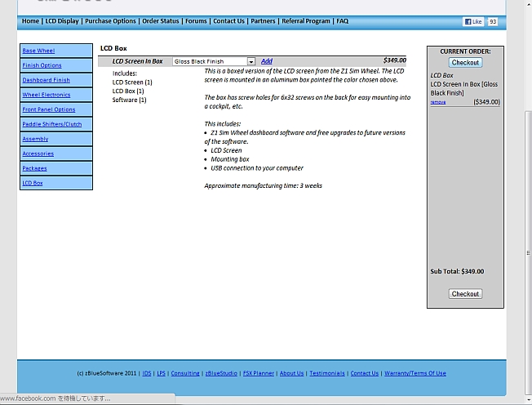Viewport: 532px width, 405px height.
Task: Open the FAQ page
Action: (343, 21)
